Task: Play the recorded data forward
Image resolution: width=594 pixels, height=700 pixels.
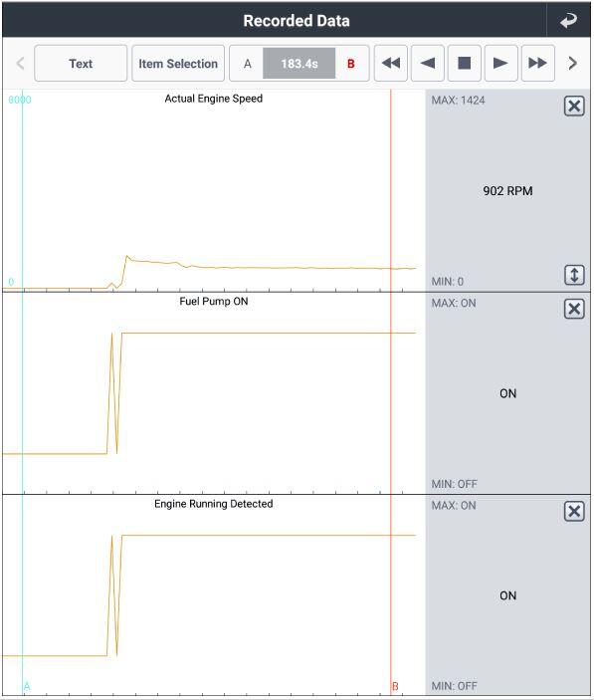Action: [x=500, y=64]
